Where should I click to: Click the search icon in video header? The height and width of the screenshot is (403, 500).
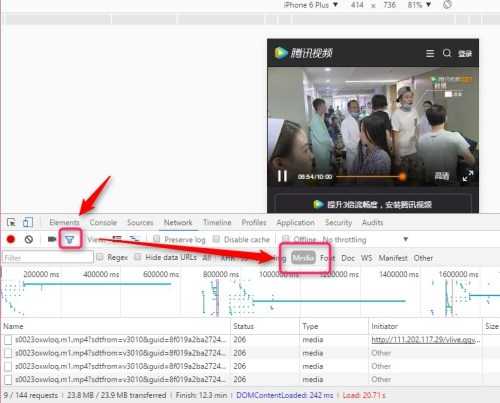click(x=447, y=53)
